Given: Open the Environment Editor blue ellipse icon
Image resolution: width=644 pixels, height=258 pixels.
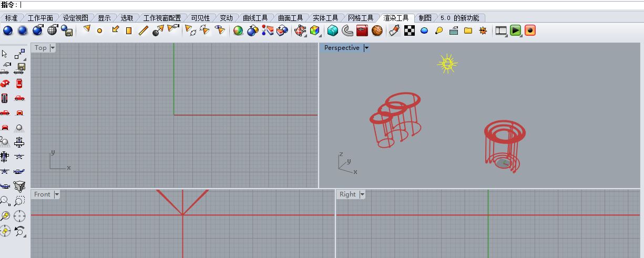Looking at the screenshot, I should [x=424, y=31].
